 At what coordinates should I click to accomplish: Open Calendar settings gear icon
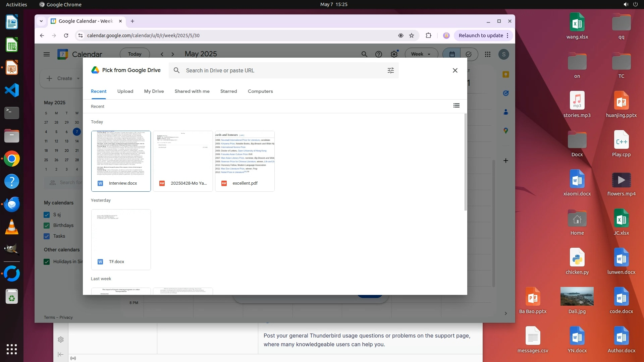(394, 54)
